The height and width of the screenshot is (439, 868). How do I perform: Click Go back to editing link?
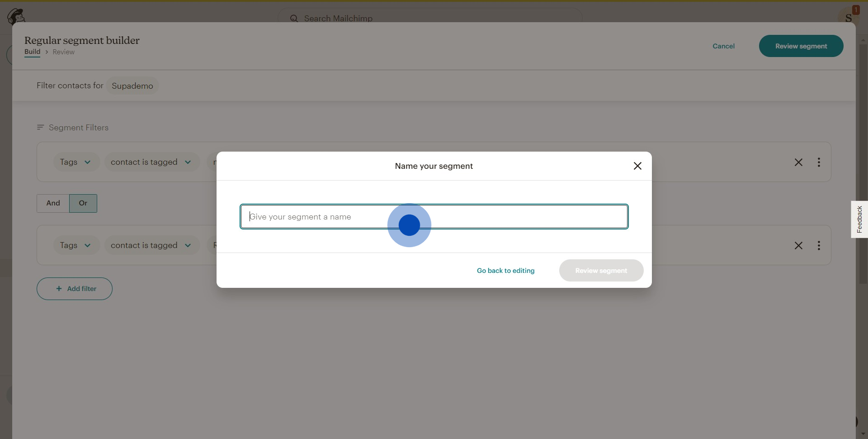click(505, 271)
